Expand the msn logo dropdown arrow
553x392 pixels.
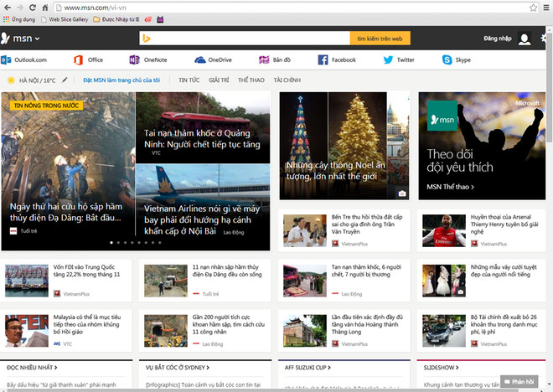38,39
